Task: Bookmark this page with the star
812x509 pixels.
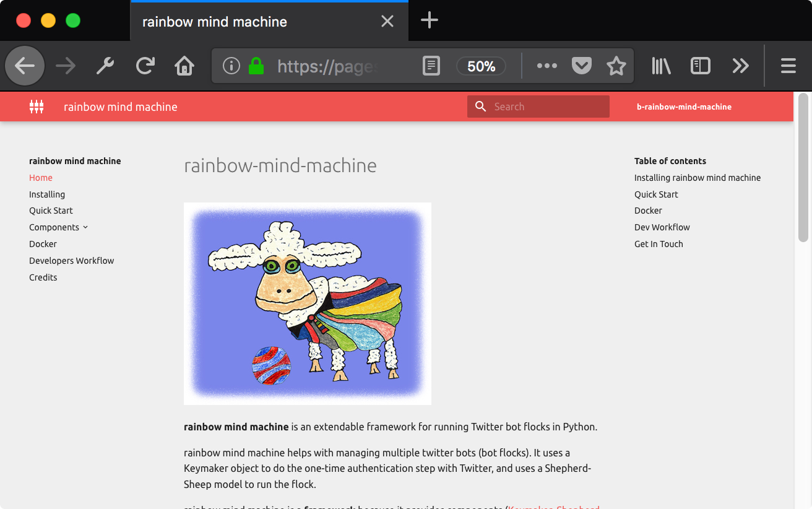Action: (616, 66)
